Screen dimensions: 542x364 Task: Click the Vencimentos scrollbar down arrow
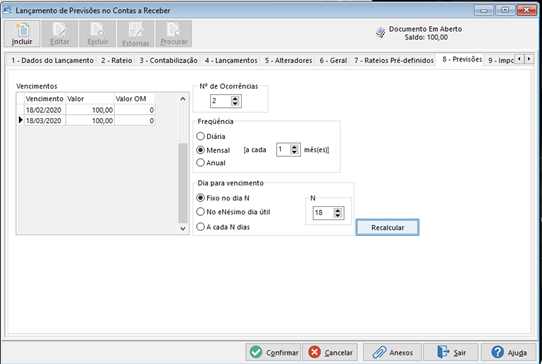183,228
